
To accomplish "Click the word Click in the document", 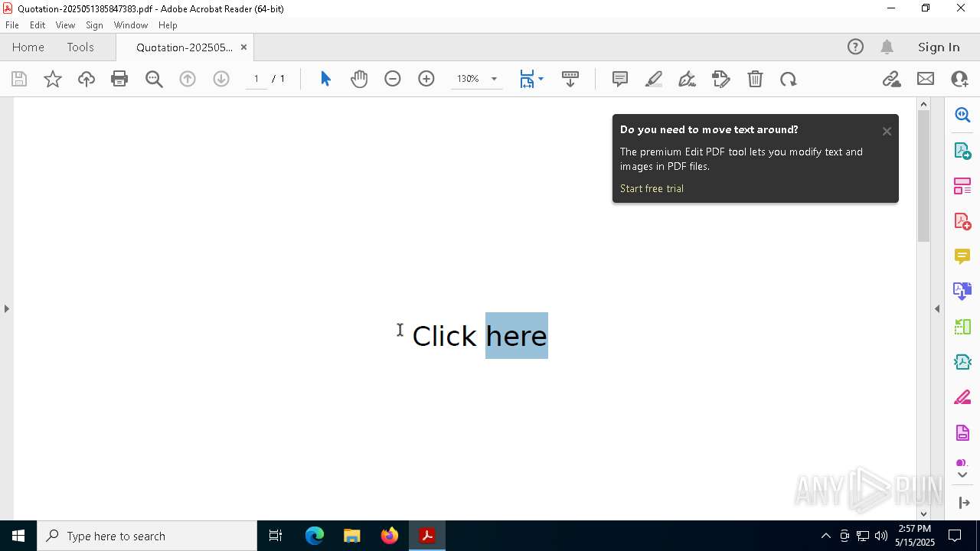I will pyautogui.click(x=444, y=336).
